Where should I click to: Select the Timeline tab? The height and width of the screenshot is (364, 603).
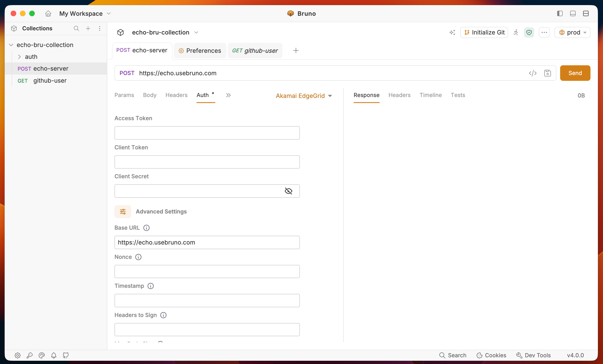(431, 95)
